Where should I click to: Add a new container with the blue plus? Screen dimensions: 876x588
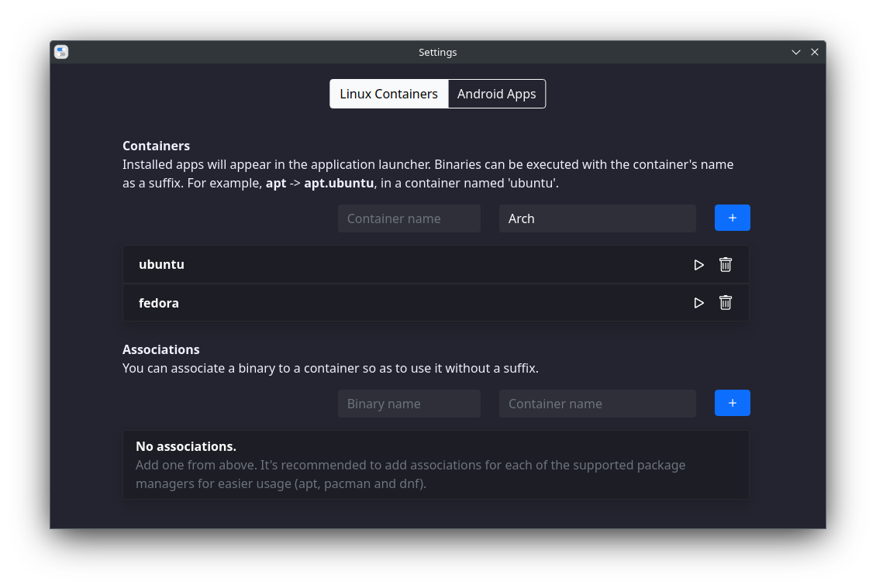(x=732, y=218)
